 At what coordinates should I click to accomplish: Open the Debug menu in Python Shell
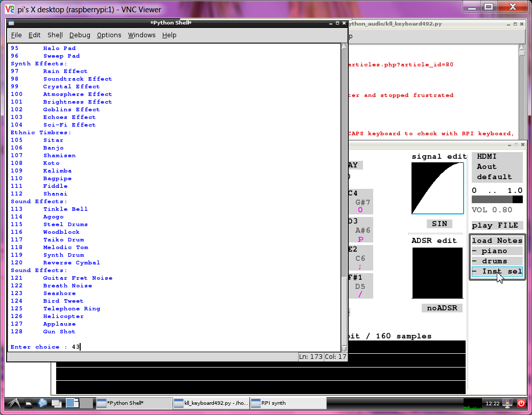coord(80,35)
